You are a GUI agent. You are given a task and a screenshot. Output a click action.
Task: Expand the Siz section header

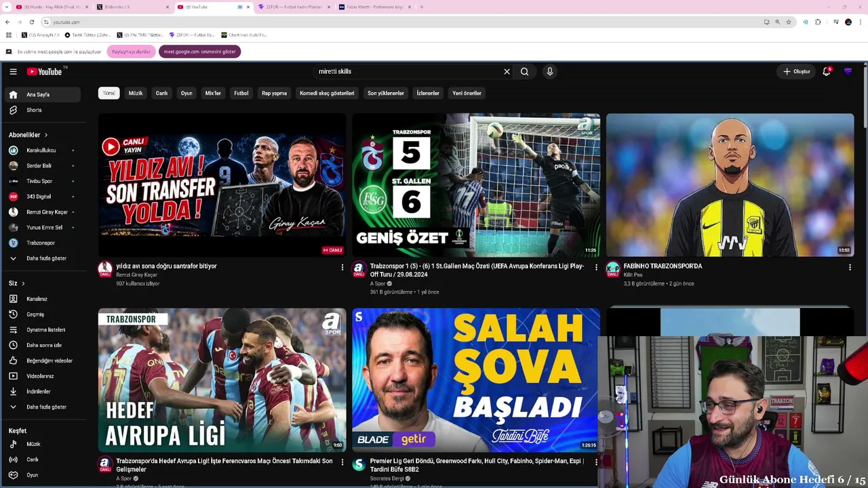(16, 283)
